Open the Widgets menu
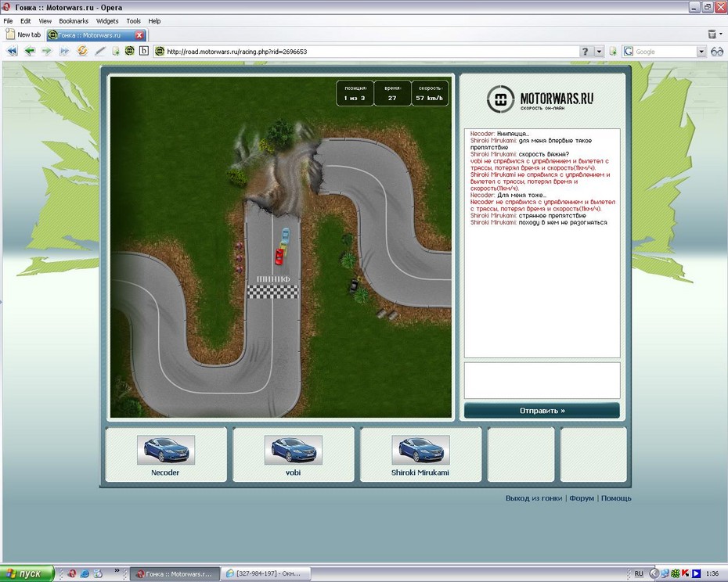728x582 pixels. (x=107, y=21)
